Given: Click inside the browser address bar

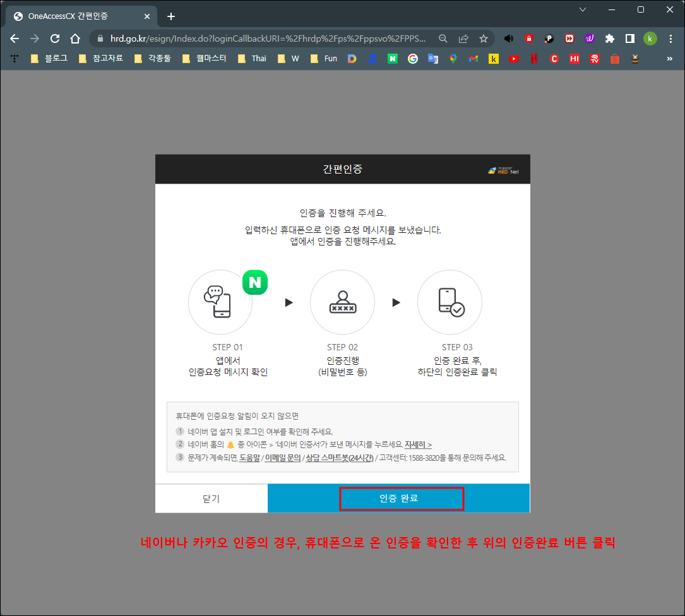Looking at the screenshot, I should [x=253, y=38].
